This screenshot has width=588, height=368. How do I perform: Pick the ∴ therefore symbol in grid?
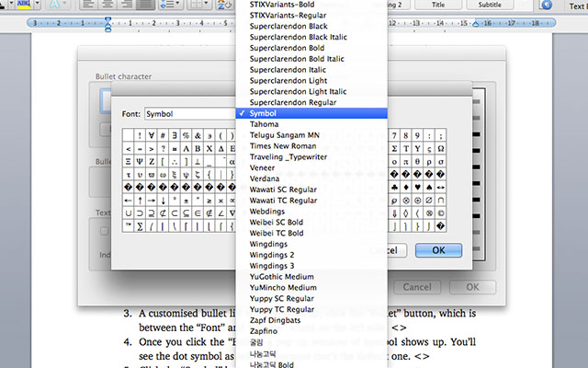tap(175, 162)
